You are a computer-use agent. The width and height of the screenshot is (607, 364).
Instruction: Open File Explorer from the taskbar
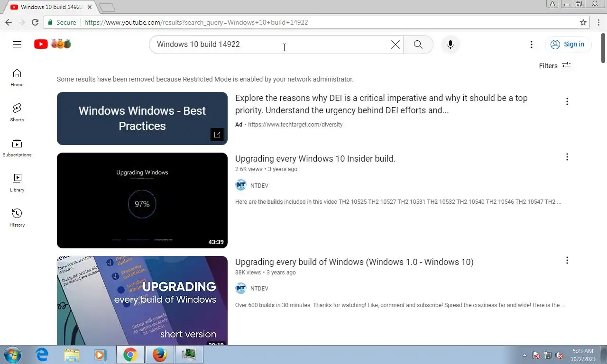point(72,355)
